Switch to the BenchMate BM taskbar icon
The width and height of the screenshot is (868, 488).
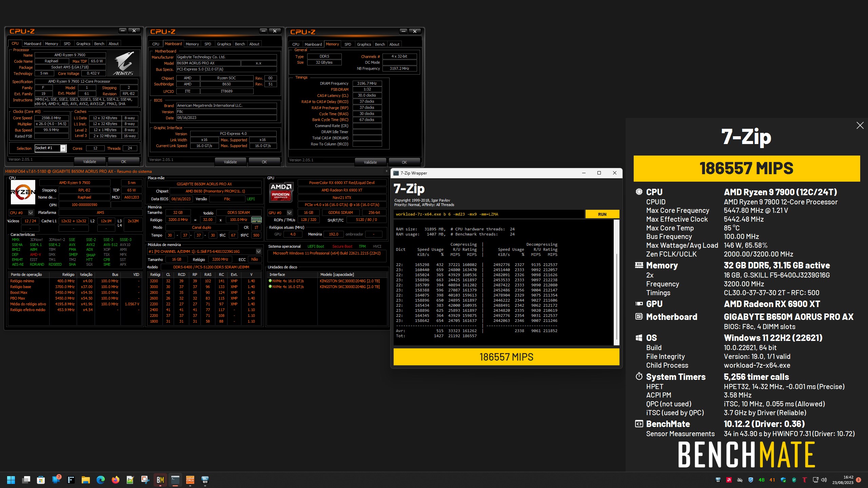click(160, 480)
